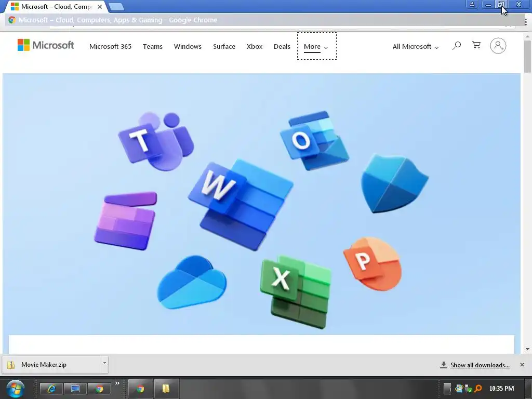Screen dimensions: 532x399
Task: Close the downloads bar
Action: coord(522,365)
